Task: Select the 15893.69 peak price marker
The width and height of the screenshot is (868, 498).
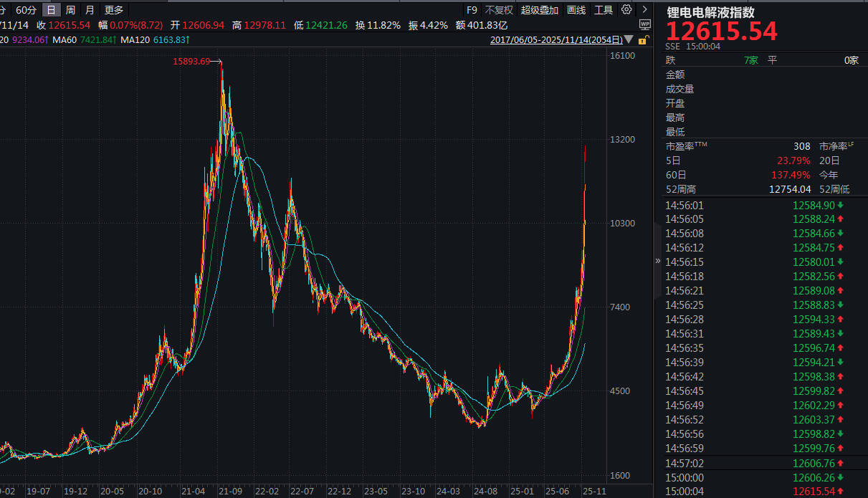Action: [191, 62]
